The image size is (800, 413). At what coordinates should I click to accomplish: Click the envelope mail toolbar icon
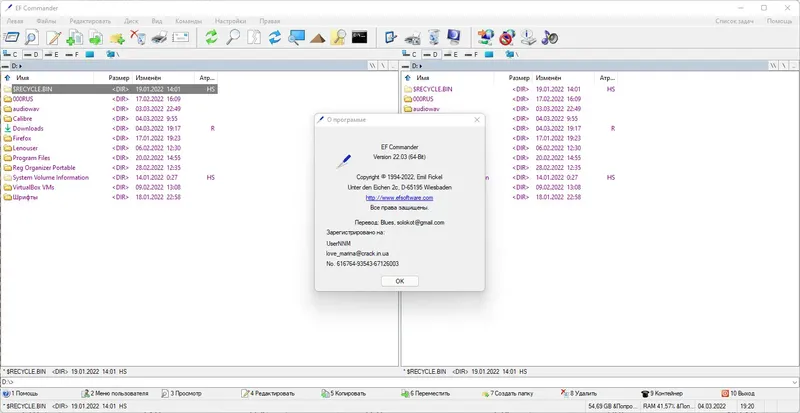pos(181,37)
